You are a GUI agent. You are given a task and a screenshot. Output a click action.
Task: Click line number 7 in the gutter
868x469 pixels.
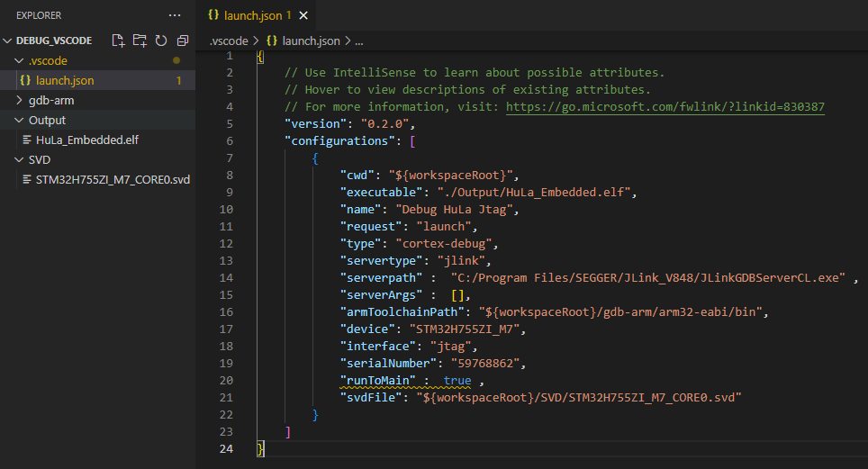[x=230, y=158]
